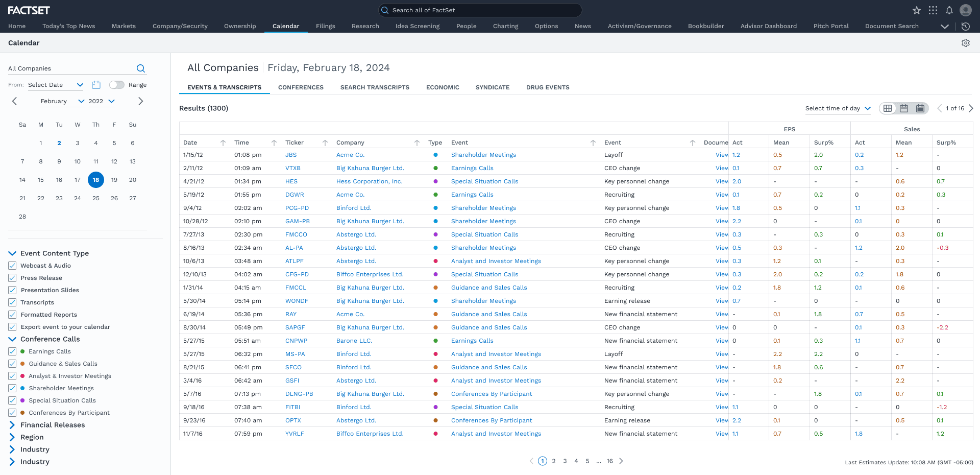This screenshot has width=980, height=475.
Task: Open the February month dropdown
Action: (x=62, y=101)
